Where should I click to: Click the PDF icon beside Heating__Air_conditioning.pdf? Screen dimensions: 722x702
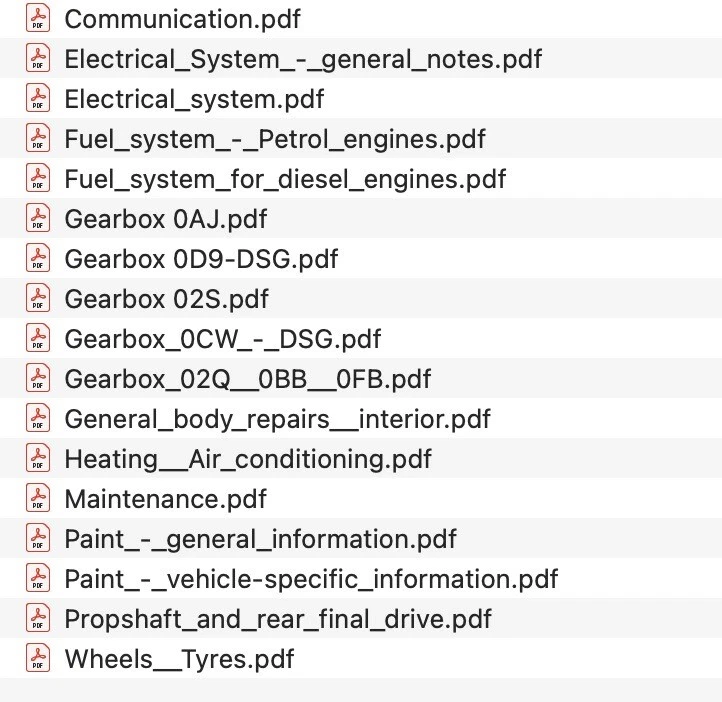(38, 458)
